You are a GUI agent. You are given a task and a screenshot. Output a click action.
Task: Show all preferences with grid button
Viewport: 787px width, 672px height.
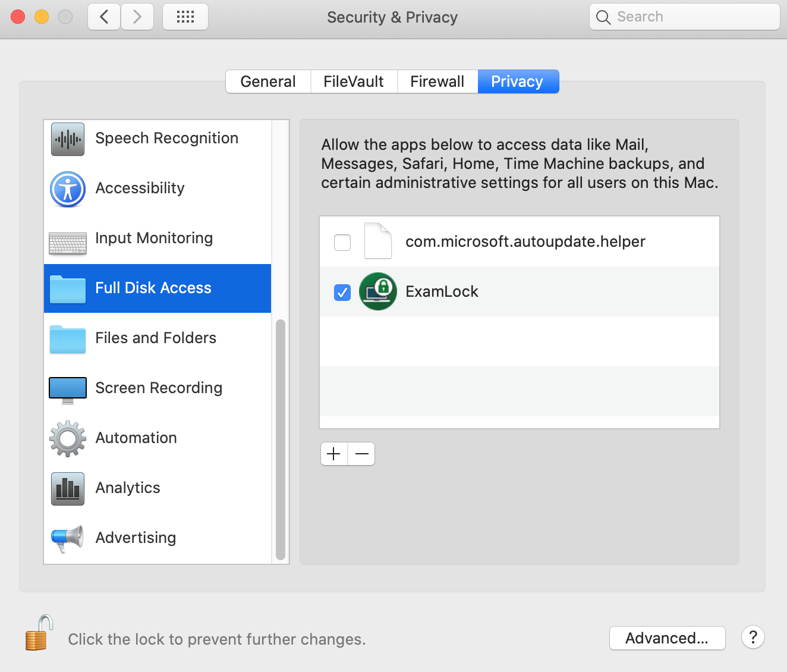(x=185, y=17)
